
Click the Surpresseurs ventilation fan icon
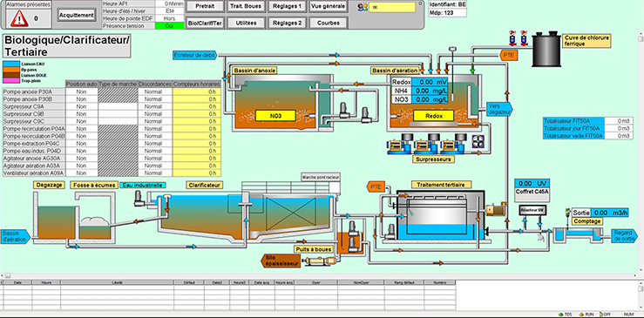tap(478, 141)
